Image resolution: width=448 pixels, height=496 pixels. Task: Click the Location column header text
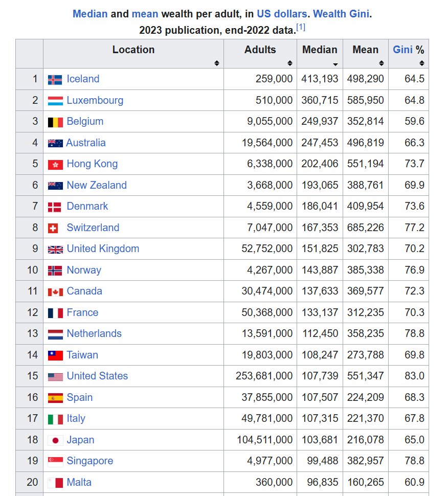click(x=133, y=50)
